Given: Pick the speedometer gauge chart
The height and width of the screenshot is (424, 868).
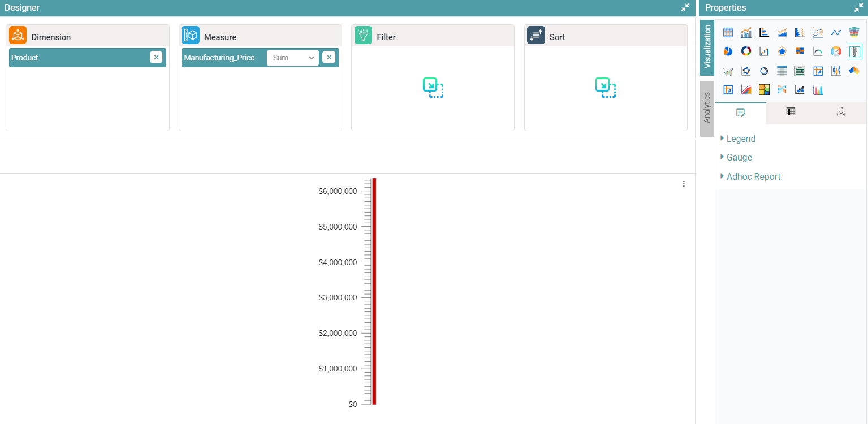Looking at the screenshot, I should click(x=836, y=51).
